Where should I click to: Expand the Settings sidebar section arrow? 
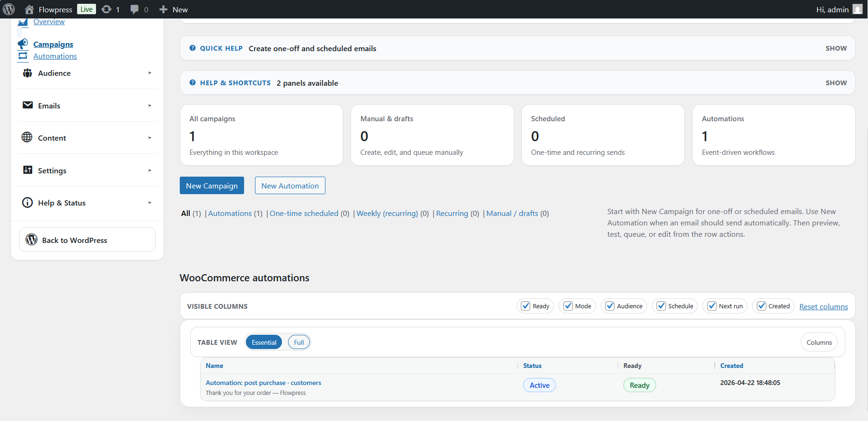150,170
